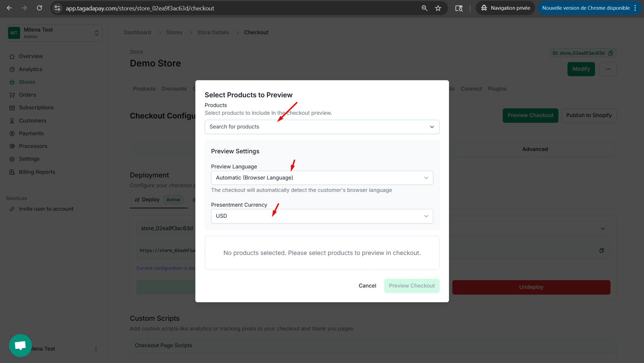The height and width of the screenshot is (363, 644).
Task: Switch to the Plugins tab
Action: pyautogui.click(x=497, y=89)
